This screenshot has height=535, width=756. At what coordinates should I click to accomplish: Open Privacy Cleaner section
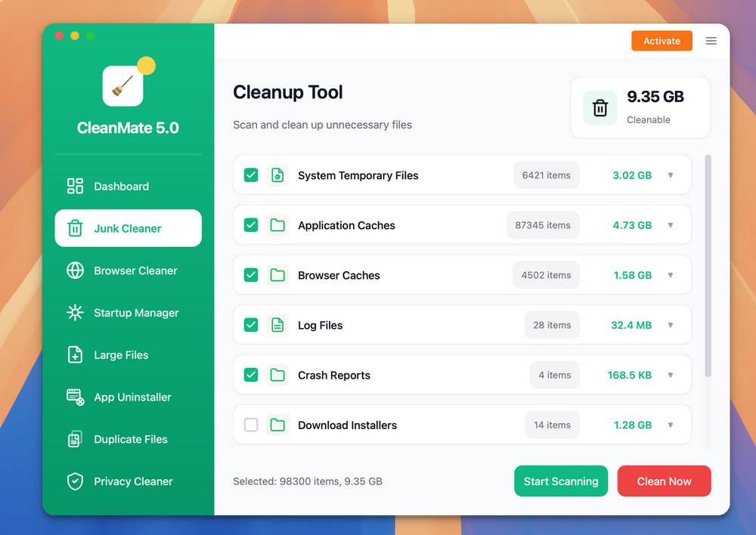point(129,481)
